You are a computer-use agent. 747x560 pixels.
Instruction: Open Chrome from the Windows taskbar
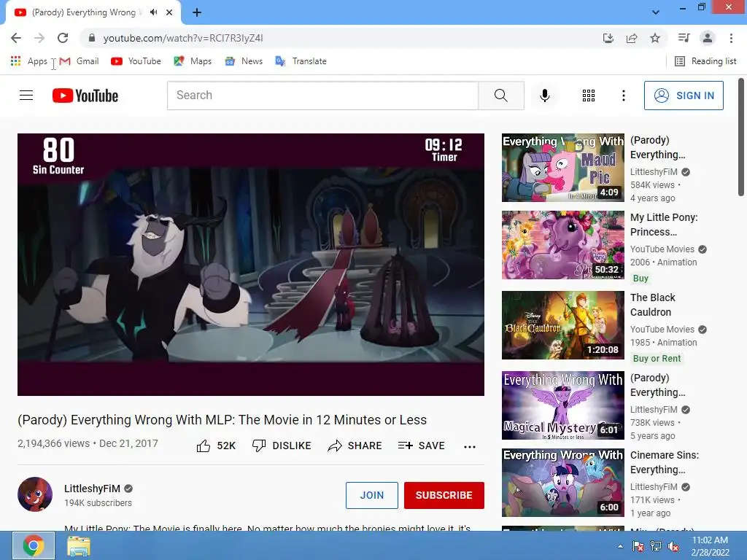tap(34, 545)
